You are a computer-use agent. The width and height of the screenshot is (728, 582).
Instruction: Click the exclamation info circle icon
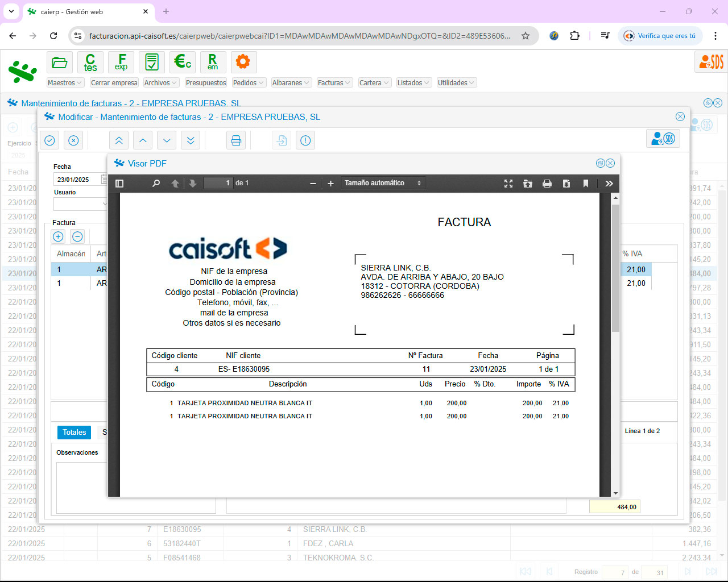coord(305,140)
